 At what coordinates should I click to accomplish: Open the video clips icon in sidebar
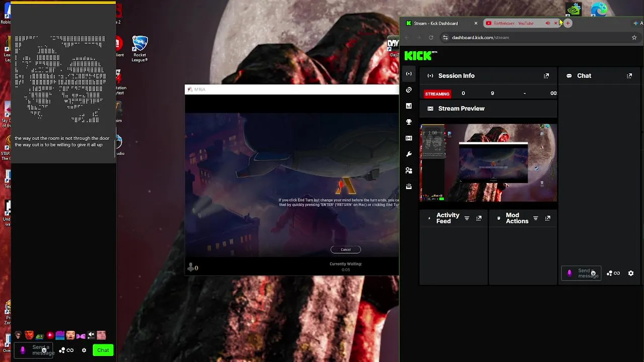[409, 138]
